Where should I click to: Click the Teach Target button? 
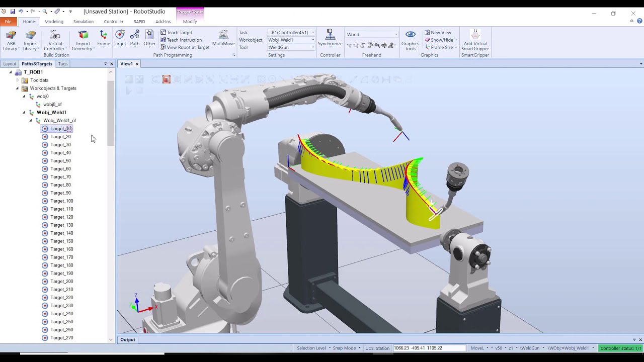[177, 32]
